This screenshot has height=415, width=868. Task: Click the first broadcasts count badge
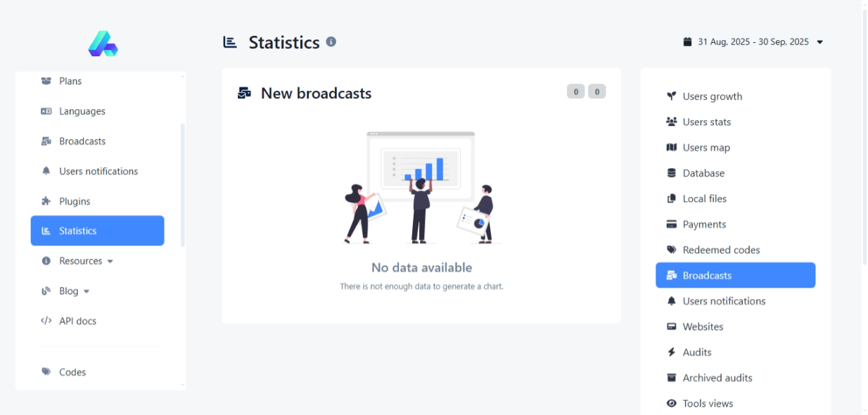pos(575,91)
